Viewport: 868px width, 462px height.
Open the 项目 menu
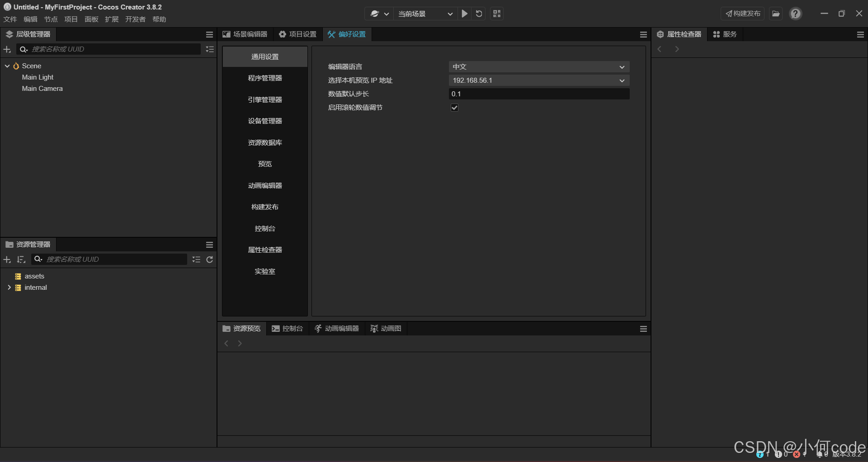pos(71,19)
